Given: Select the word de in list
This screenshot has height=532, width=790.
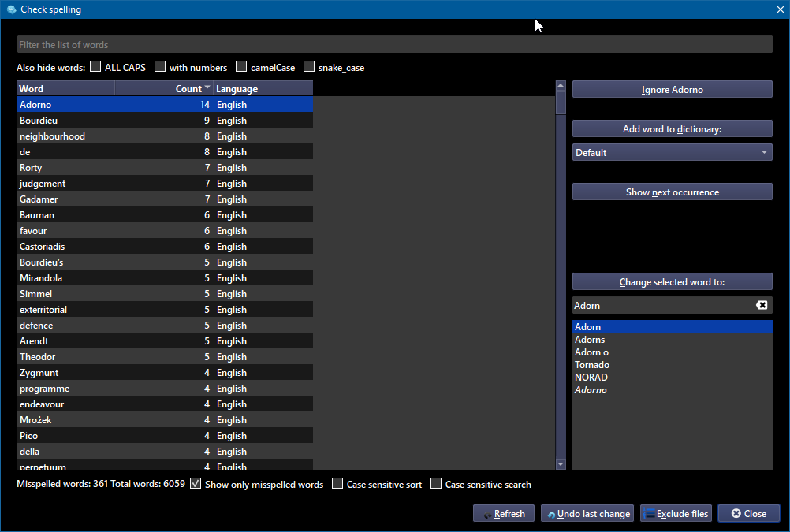Looking at the screenshot, I should point(166,151).
